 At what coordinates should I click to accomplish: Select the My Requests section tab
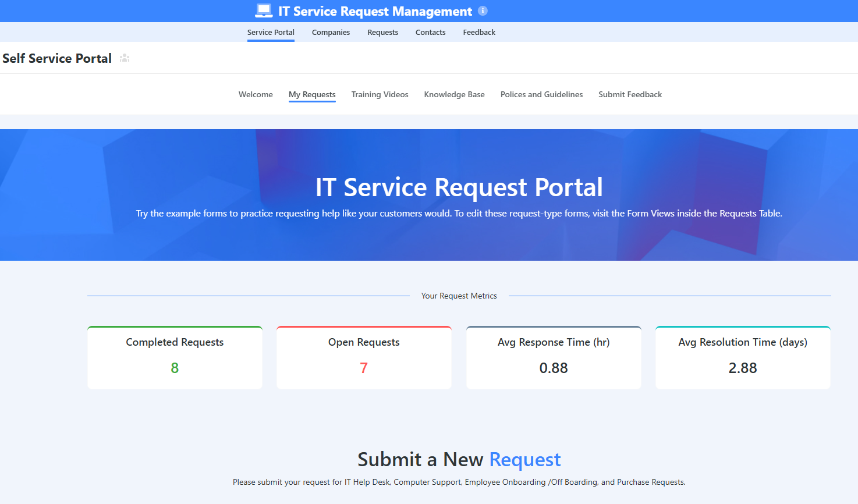click(x=312, y=94)
